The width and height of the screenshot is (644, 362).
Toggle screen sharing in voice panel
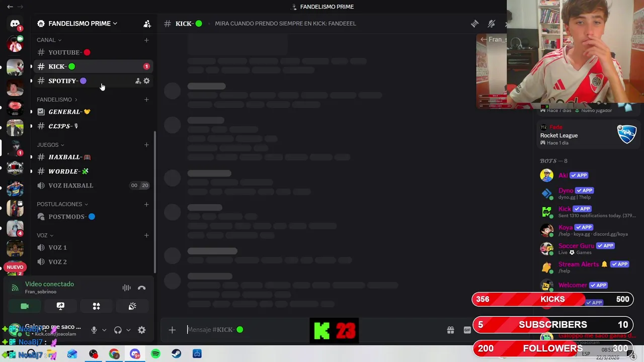point(60,306)
